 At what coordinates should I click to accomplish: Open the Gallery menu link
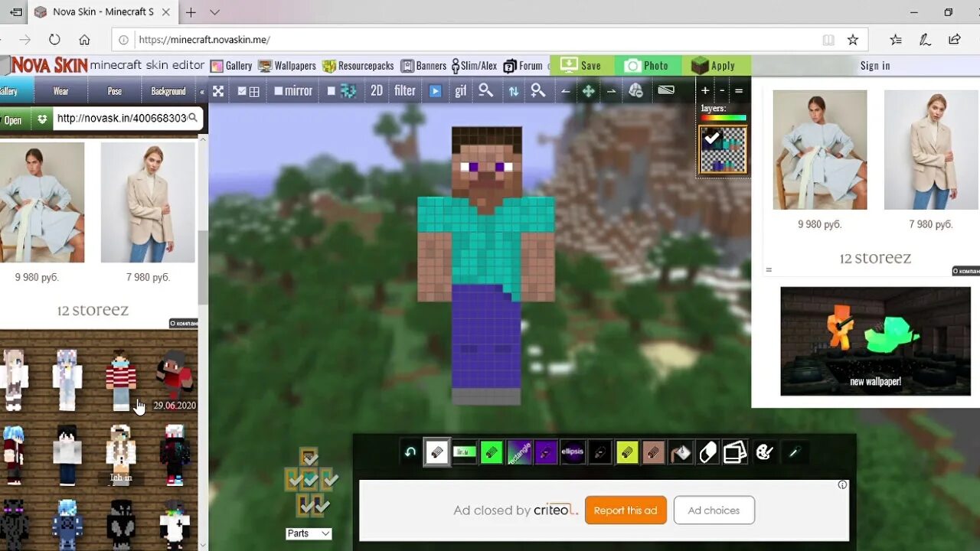(231, 66)
